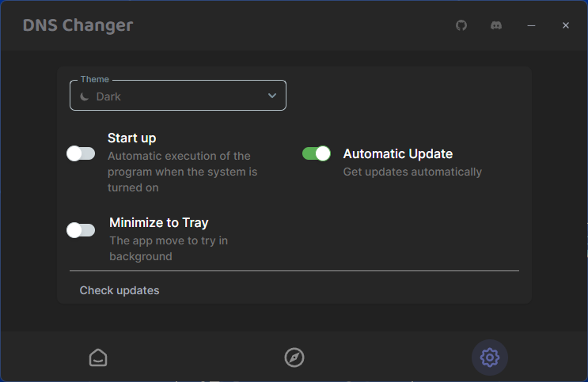588x382 pixels.
Task: Open the Theme selector showing Dark
Action: pos(178,96)
